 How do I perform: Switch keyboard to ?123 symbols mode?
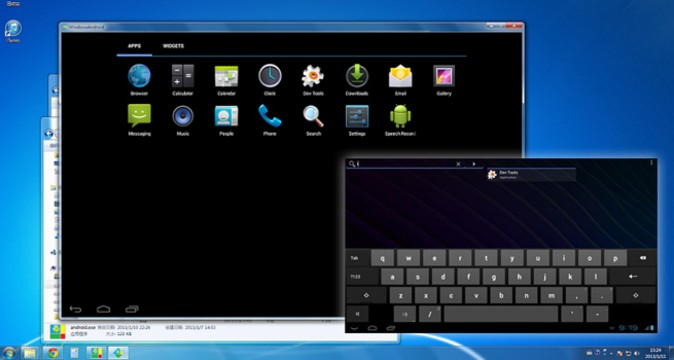coord(362,277)
